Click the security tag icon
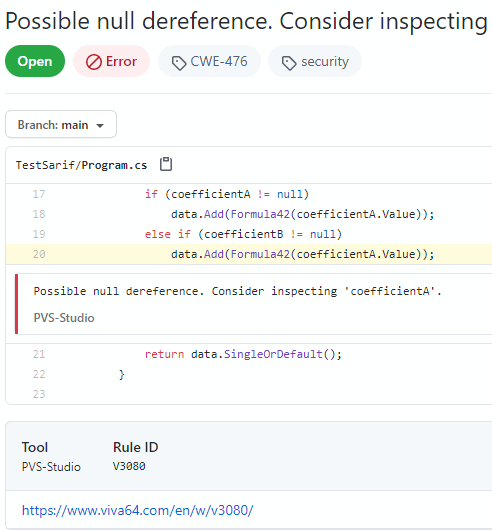Viewport: 492px width, 530px height. point(289,63)
